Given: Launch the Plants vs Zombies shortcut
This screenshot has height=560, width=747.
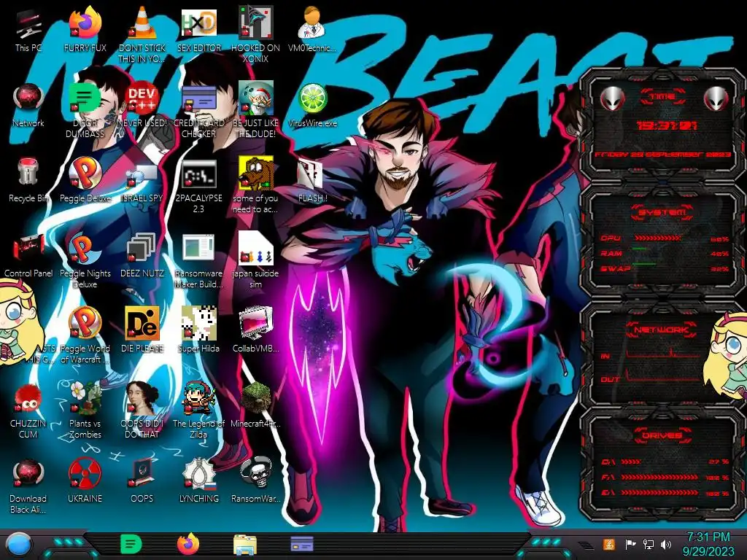Looking at the screenshot, I should click(x=85, y=397).
